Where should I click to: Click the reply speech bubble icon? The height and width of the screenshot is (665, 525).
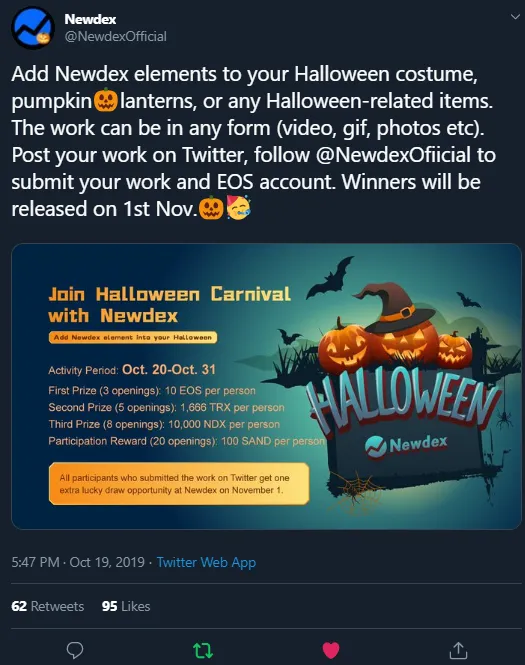[75, 649]
